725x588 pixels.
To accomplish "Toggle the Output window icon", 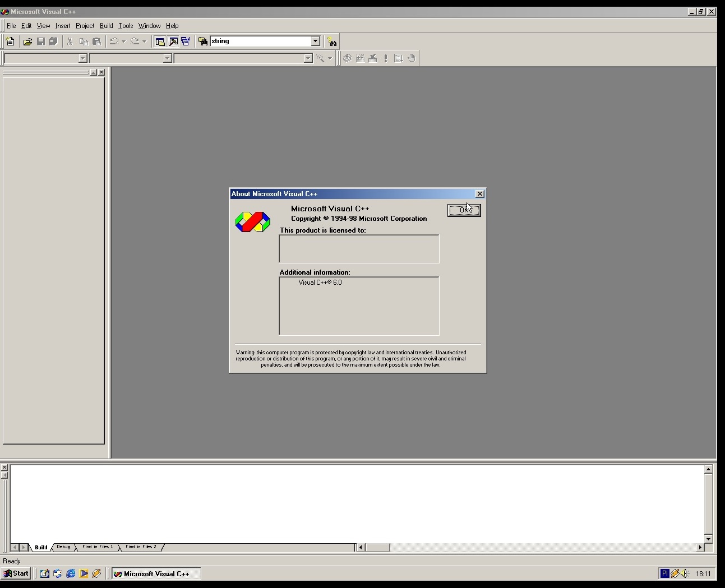I will (x=173, y=41).
